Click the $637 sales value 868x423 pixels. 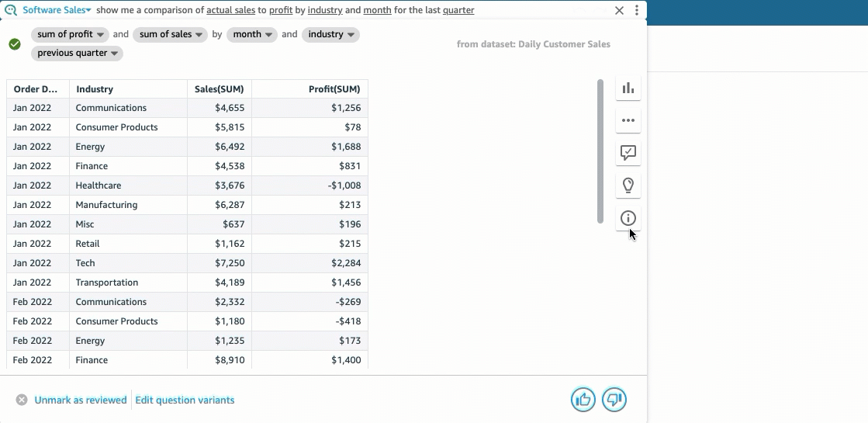[x=233, y=224]
